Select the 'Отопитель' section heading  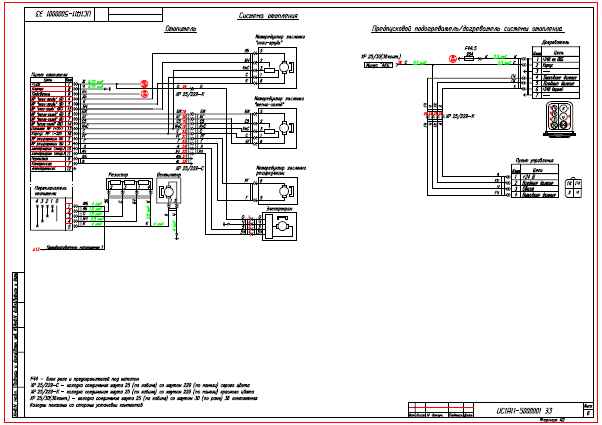(180, 29)
